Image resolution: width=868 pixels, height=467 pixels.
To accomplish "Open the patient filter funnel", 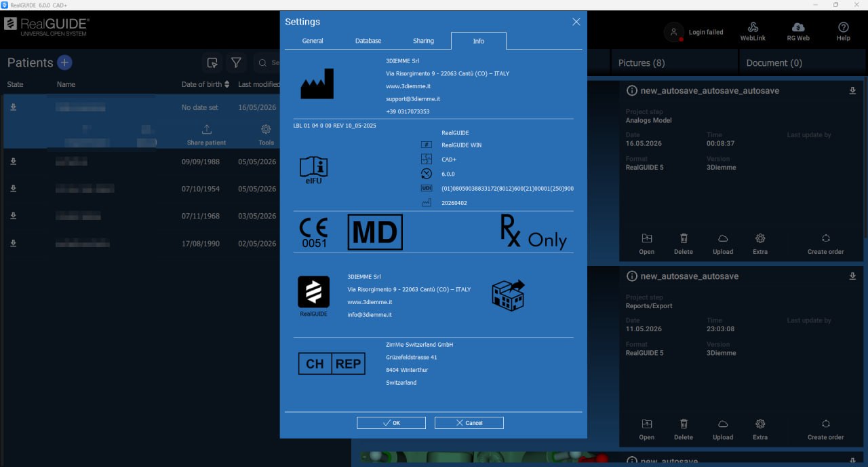I will [x=236, y=62].
